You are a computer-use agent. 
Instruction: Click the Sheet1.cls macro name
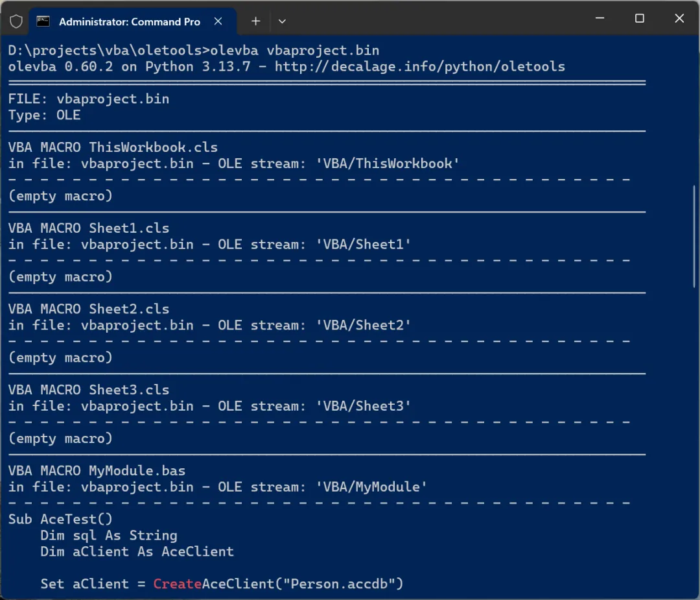[129, 228]
